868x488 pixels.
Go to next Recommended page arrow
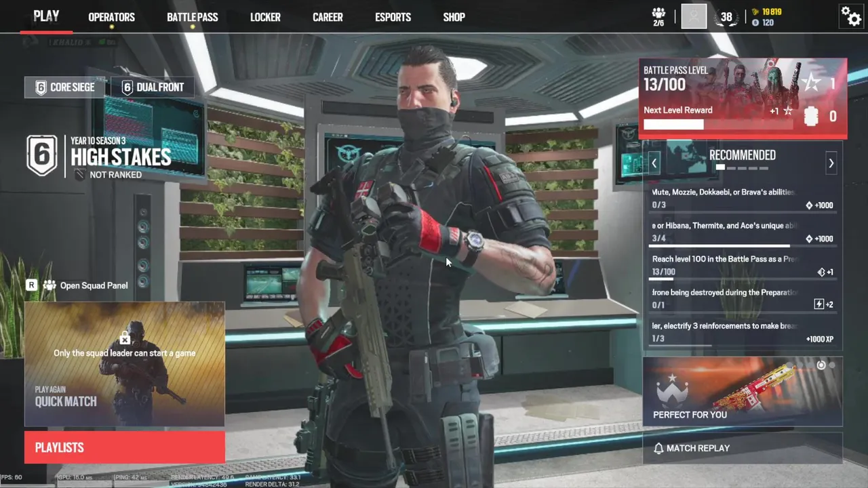point(831,163)
